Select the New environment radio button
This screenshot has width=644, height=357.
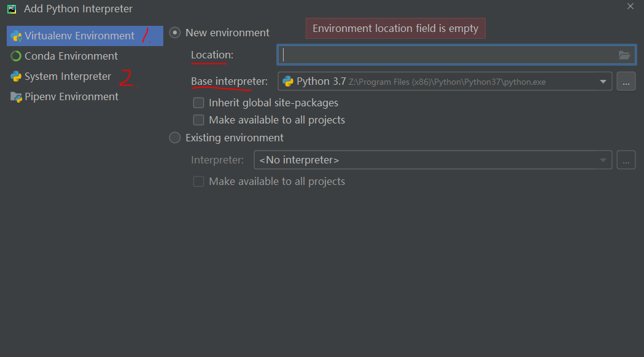point(174,33)
